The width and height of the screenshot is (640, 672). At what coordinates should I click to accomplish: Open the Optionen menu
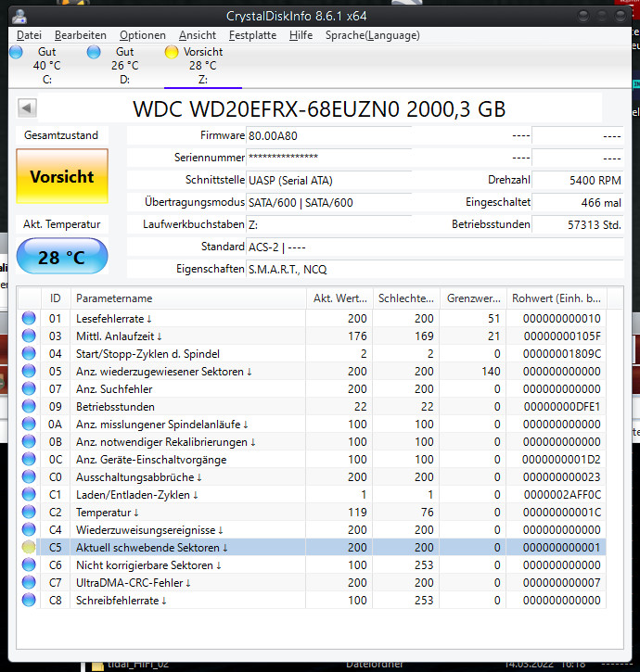[x=143, y=35]
